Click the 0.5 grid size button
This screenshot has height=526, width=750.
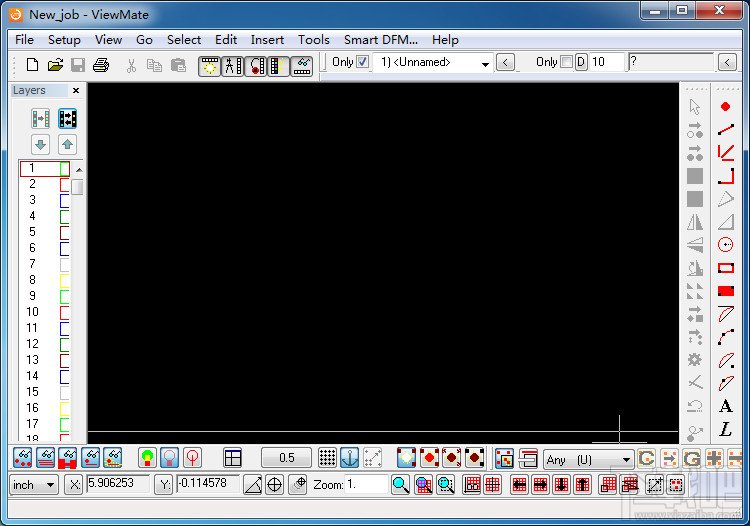click(287, 458)
